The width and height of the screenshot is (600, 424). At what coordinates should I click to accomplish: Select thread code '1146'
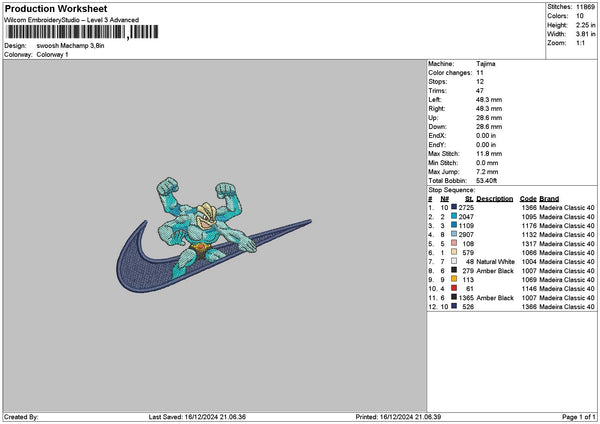(x=529, y=289)
